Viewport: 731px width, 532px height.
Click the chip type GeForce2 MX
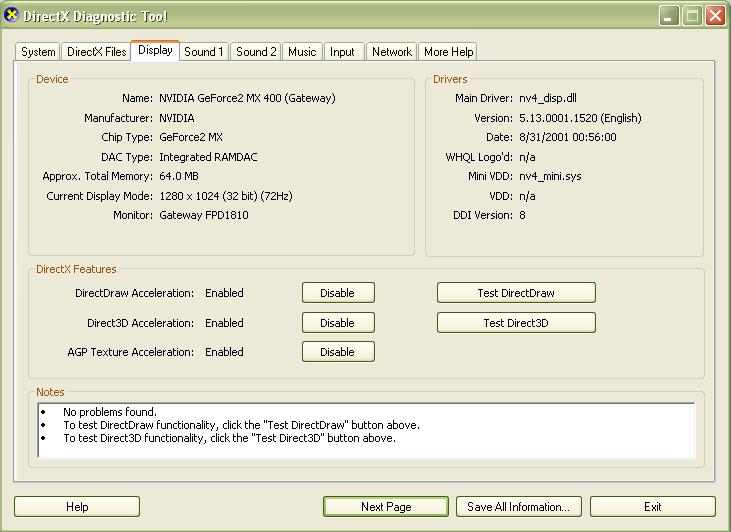point(191,137)
